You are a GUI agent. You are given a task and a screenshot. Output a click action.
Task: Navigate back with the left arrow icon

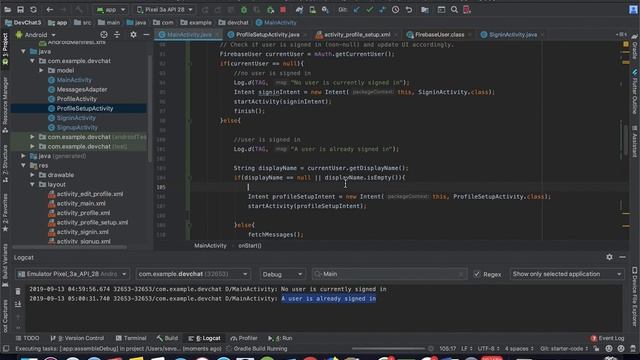tap(49, 9)
